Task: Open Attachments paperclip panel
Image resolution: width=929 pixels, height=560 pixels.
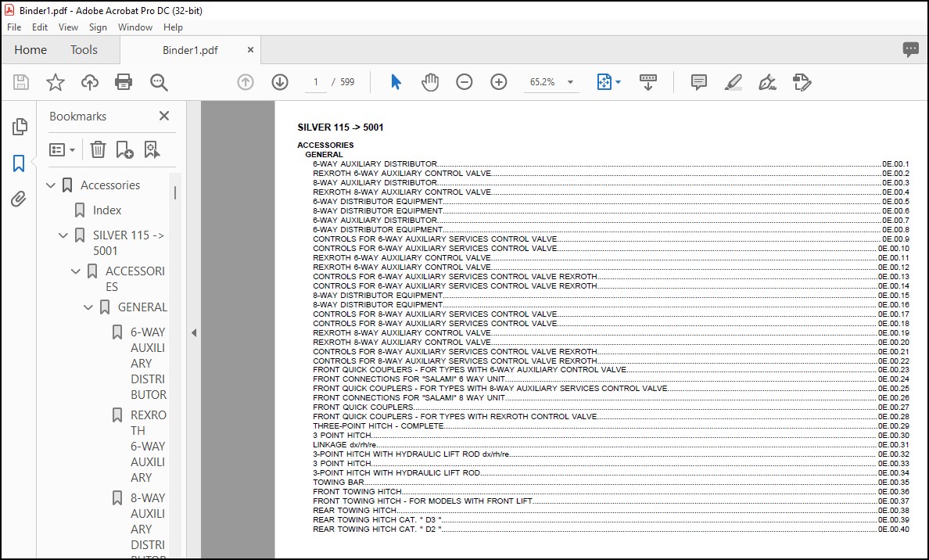Action: (19, 199)
